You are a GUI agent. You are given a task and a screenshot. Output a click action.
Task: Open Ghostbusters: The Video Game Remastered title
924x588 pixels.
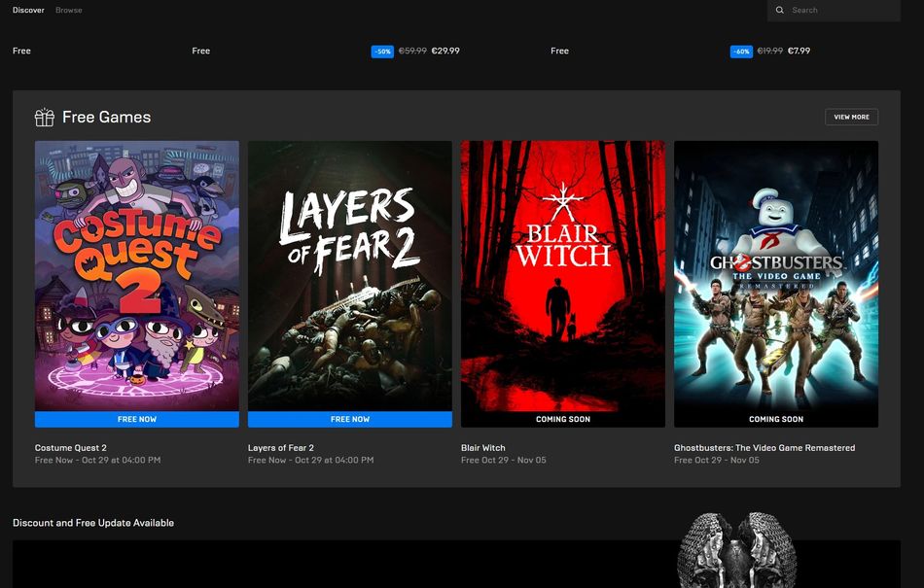[x=764, y=448]
